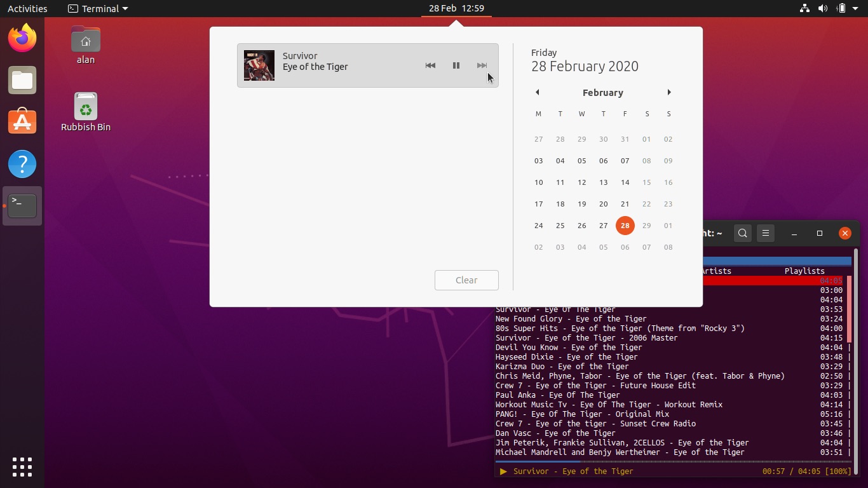This screenshot has height=488, width=868.
Task: Launch Firefox from the dock
Action: point(22,38)
